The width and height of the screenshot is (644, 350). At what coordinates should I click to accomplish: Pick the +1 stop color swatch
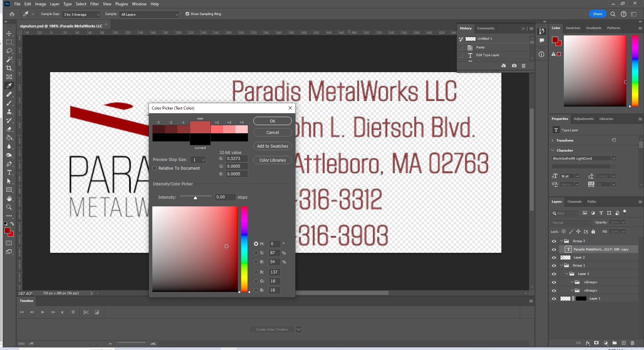coord(217,129)
